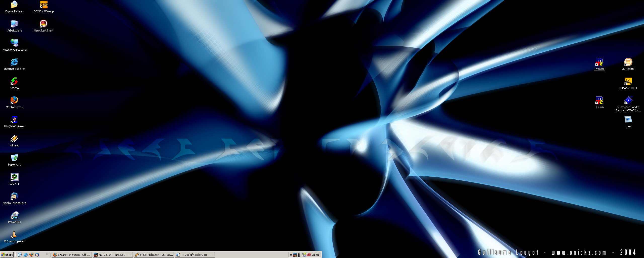644x258 pixels.
Task: Open the VLC media player shortcut
Action: click(x=14, y=234)
